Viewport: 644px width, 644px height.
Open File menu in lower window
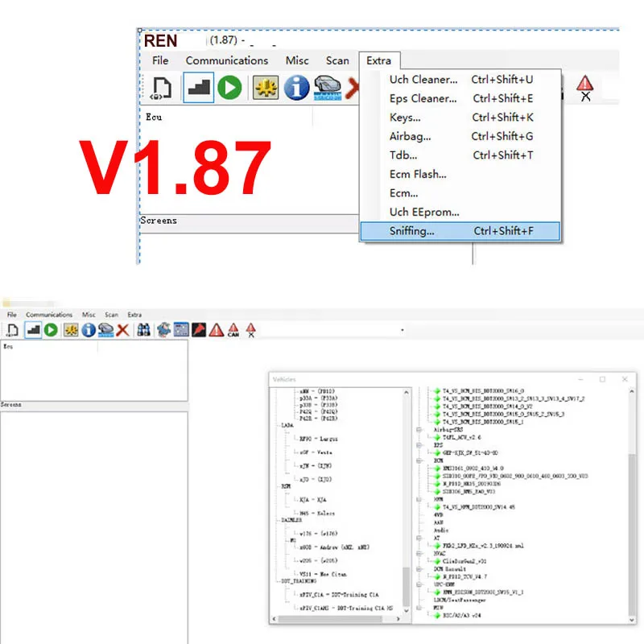coord(12,315)
